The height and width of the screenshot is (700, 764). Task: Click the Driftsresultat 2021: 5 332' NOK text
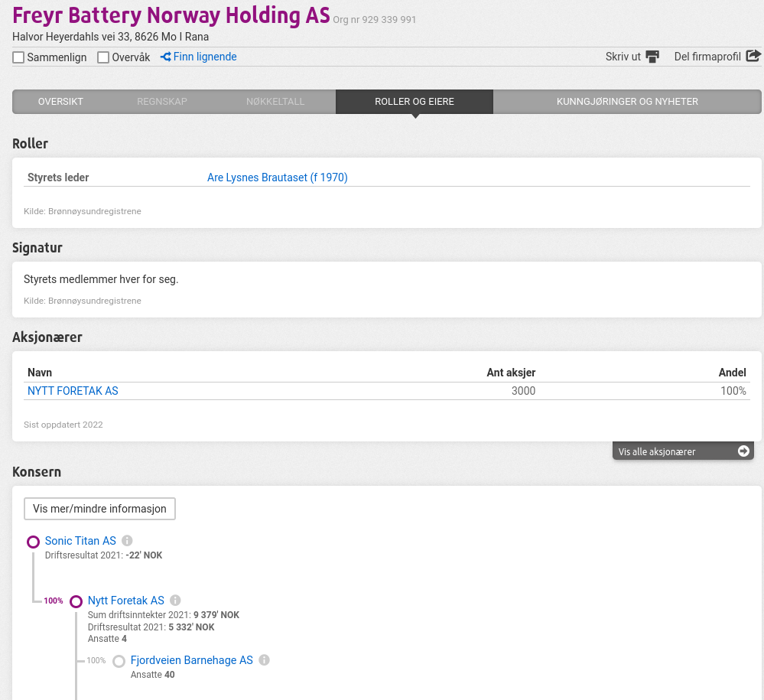[x=151, y=627]
